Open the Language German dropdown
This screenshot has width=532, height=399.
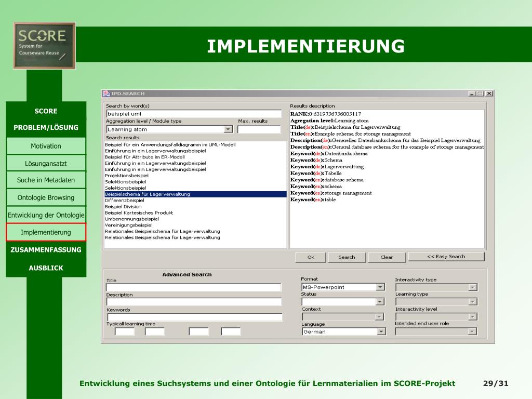point(344,331)
